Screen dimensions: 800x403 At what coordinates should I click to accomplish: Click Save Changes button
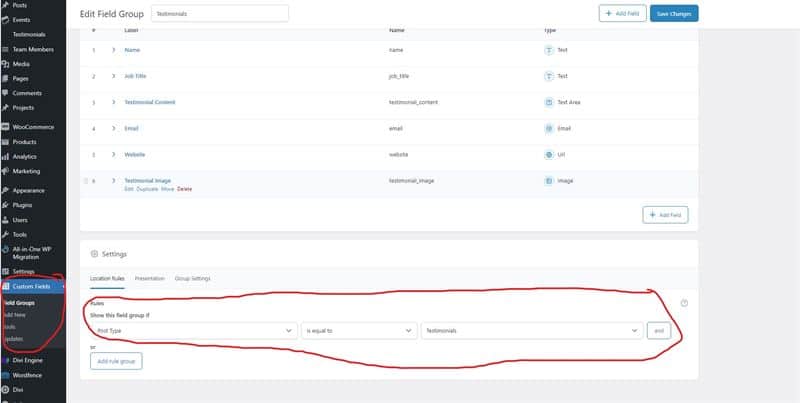(x=674, y=14)
